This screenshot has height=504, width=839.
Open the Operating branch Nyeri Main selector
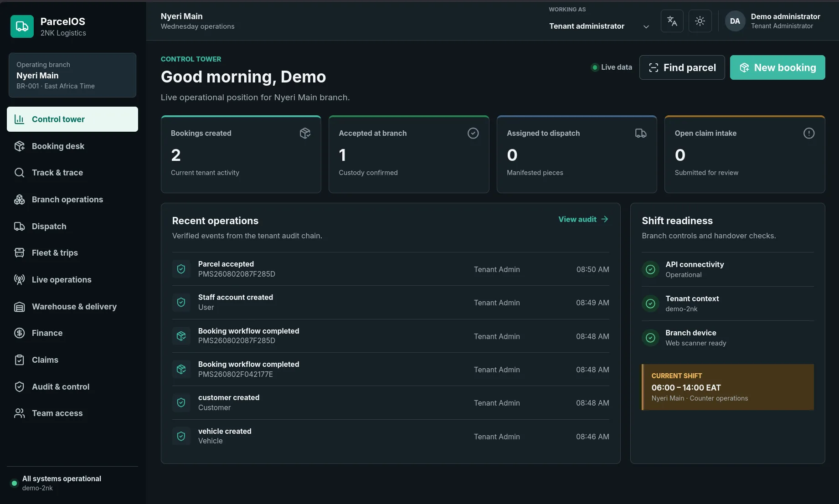point(72,75)
